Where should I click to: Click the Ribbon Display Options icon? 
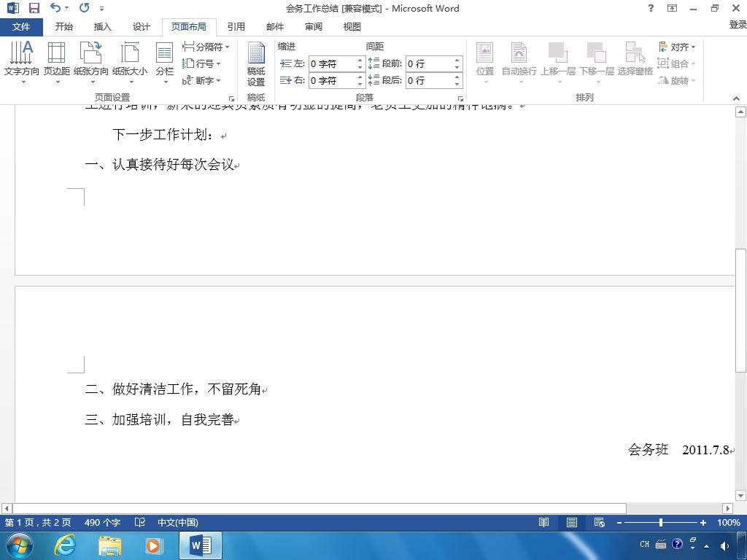click(x=672, y=8)
